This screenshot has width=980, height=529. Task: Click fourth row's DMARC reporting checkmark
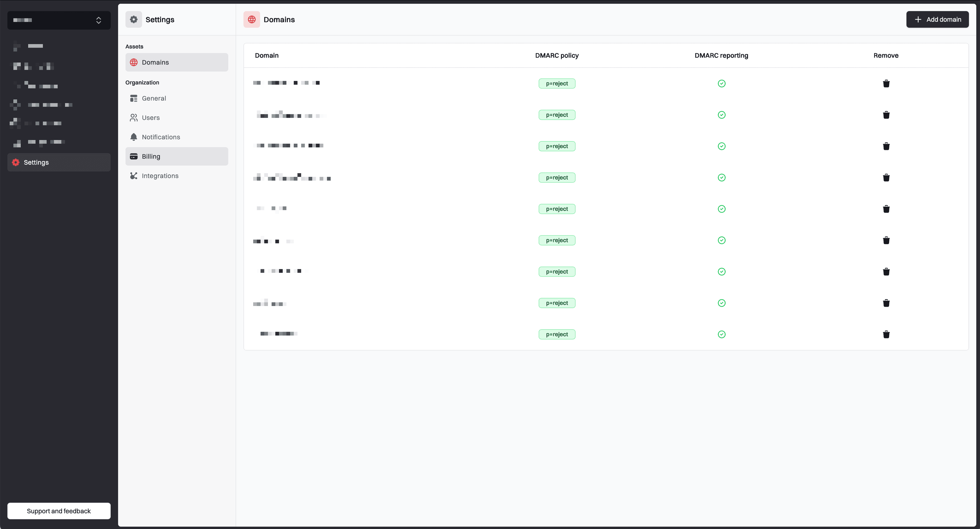tap(721, 178)
